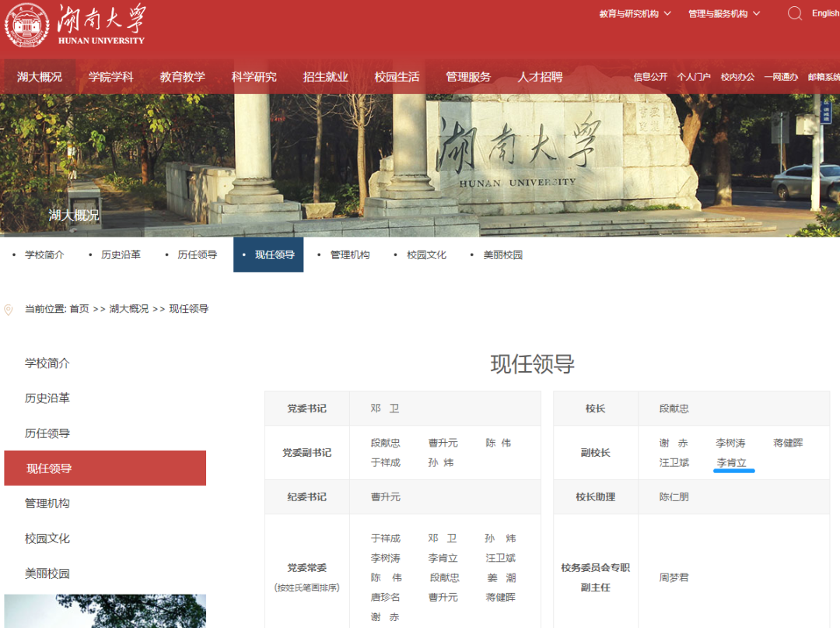The height and width of the screenshot is (628, 840).
Task: Select the 美丽校园 sub-navigation tab
Action: pyautogui.click(x=502, y=255)
